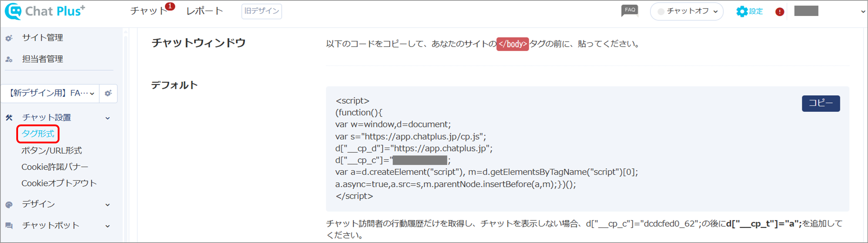Click the コピー button
The width and height of the screenshot is (868, 243).
click(x=821, y=103)
